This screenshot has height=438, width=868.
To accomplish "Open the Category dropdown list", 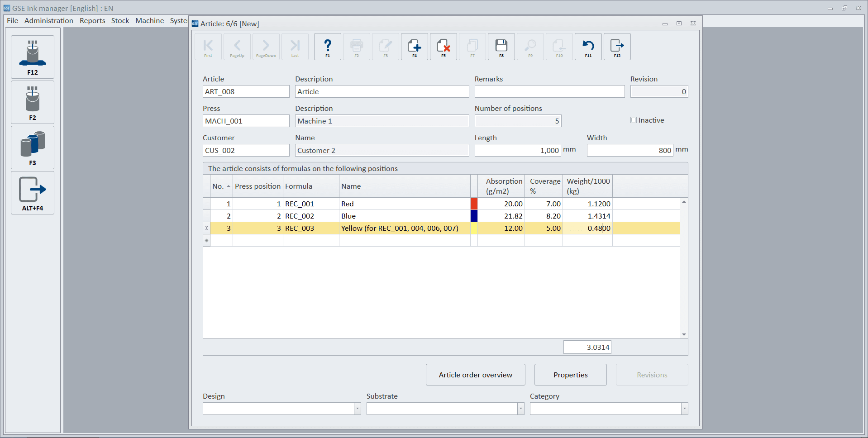I will pyautogui.click(x=684, y=409).
